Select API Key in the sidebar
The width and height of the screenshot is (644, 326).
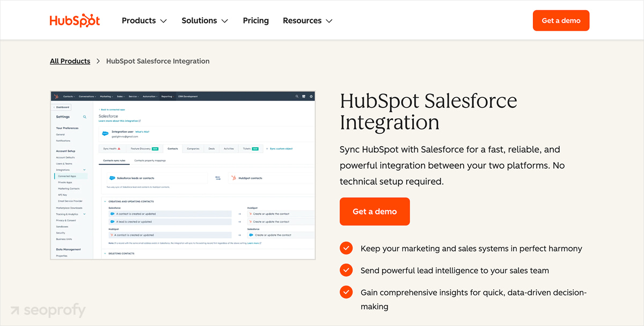(x=62, y=195)
